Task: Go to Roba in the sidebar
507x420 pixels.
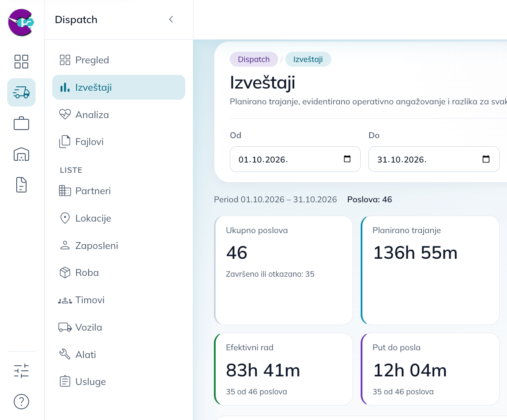Action: pyautogui.click(x=119, y=272)
